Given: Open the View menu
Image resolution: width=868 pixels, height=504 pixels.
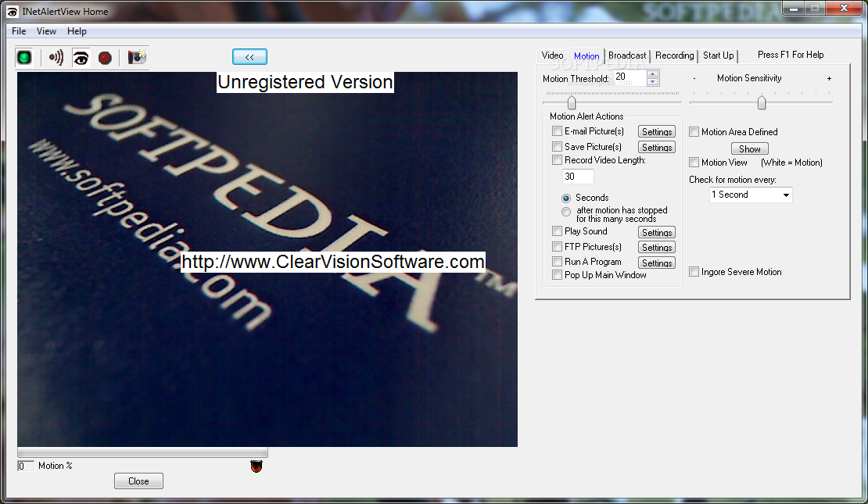Looking at the screenshot, I should tap(46, 31).
